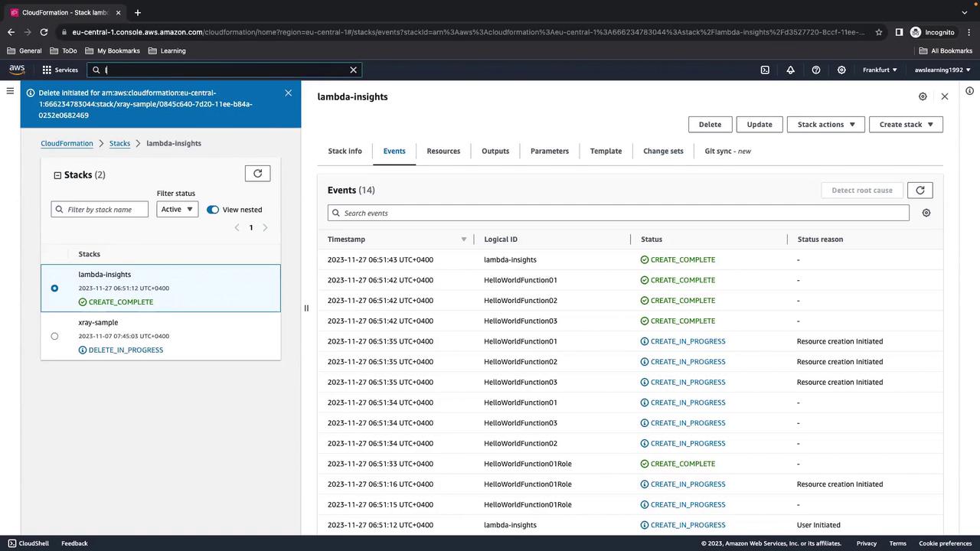The height and width of the screenshot is (551, 980).
Task: Open the Events table preferences gear
Action: coord(926,213)
